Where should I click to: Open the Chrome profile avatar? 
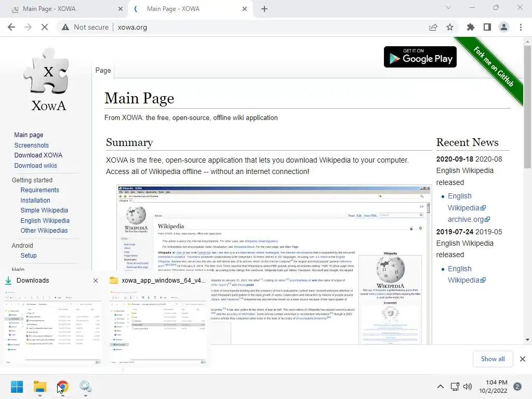[504, 27]
